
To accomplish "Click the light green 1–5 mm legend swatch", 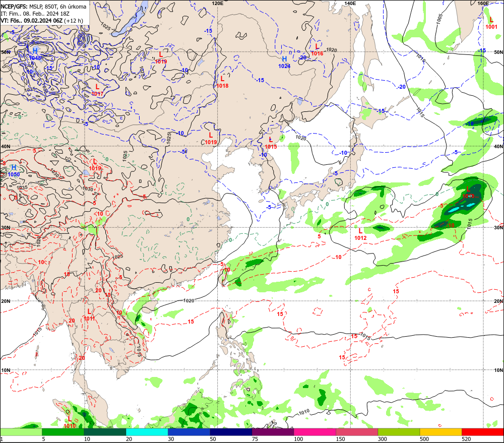I will [21, 432].
